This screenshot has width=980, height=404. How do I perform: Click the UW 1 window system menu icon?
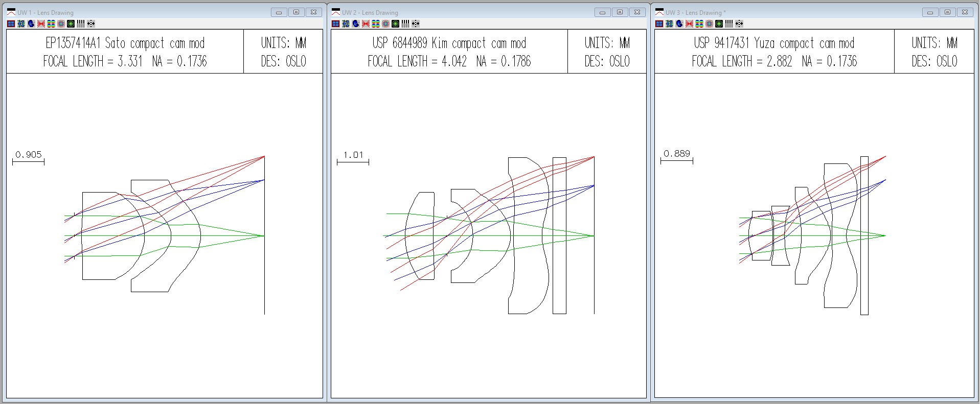pyautogui.click(x=11, y=12)
